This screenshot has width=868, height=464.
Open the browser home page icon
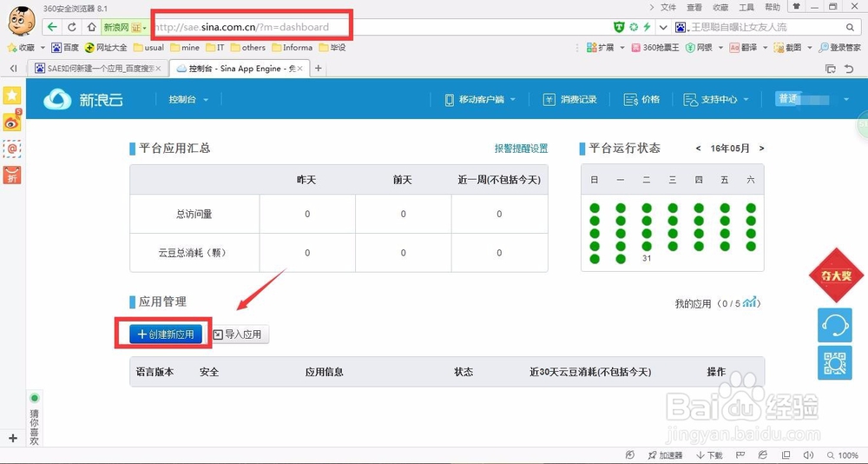click(91, 27)
